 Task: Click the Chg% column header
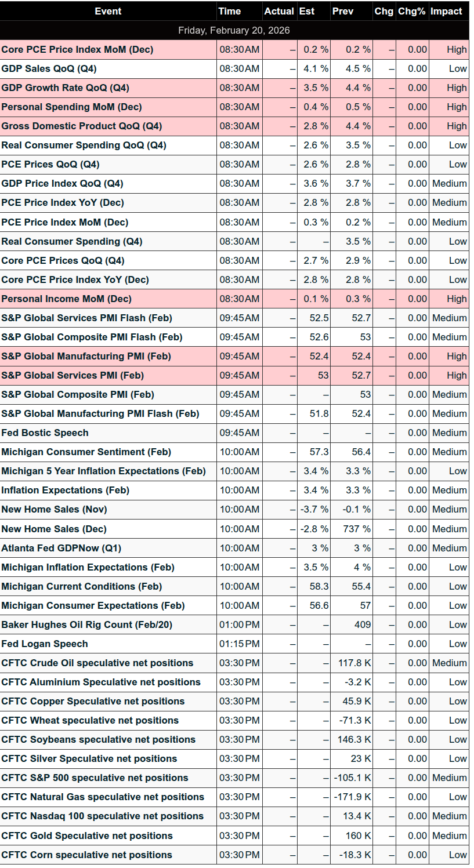412,11
